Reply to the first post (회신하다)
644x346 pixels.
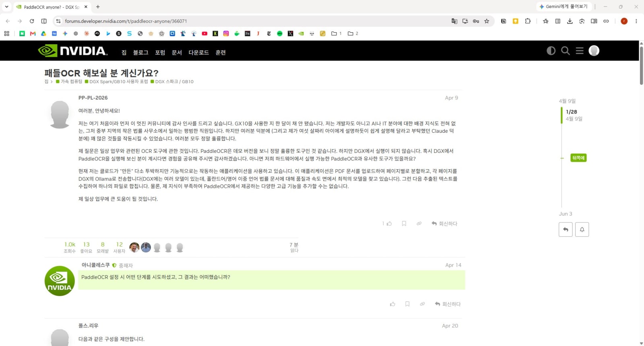pos(444,224)
